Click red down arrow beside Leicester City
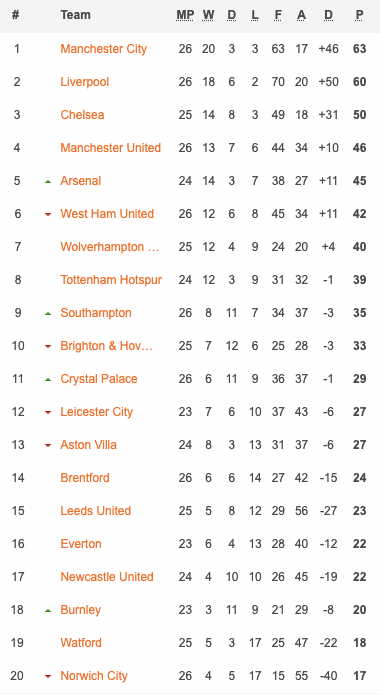380x694 pixels. [x=48, y=412]
